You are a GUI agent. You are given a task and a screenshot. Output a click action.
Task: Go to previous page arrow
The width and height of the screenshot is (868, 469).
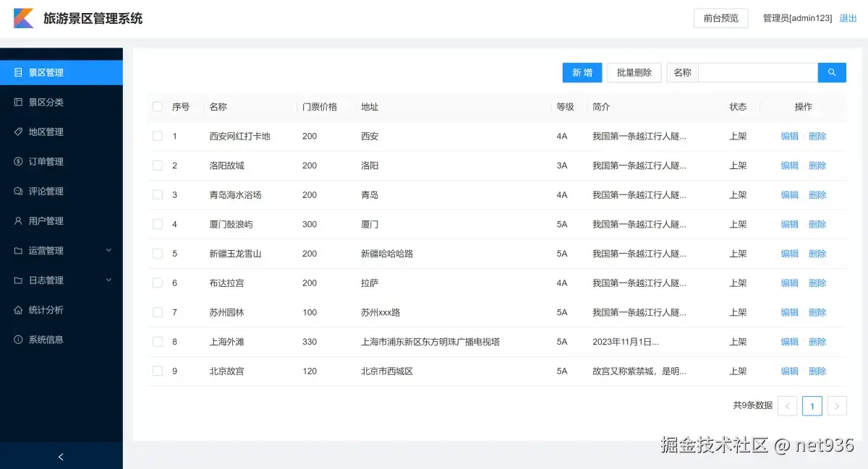click(787, 406)
